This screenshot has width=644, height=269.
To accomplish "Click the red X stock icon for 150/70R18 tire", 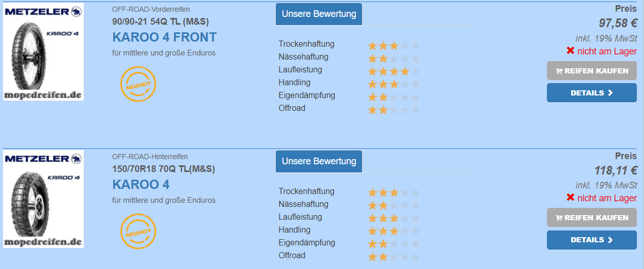I will tap(570, 198).
